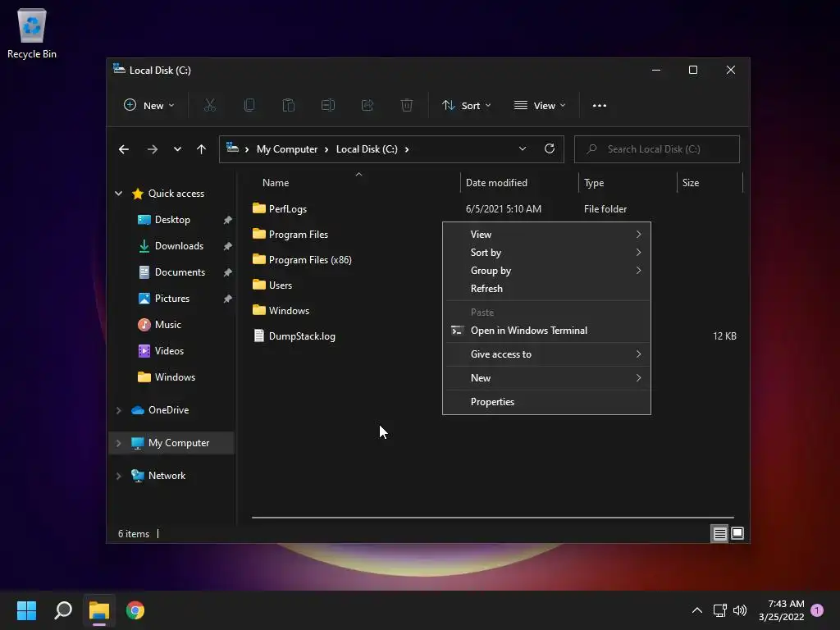Open Give access to submenu
The image size is (840, 630).
pos(546,354)
